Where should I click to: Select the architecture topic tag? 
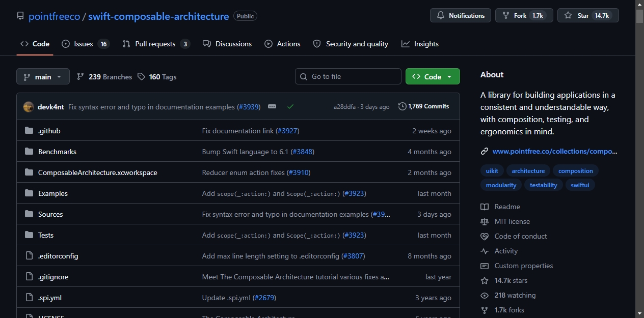[528, 170]
